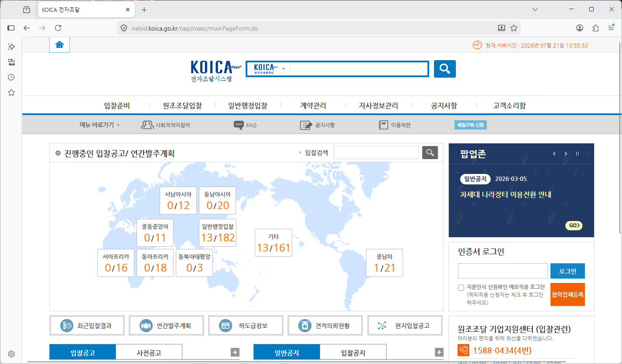Click the GO button in popup zone
This screenshot has height=364, width=622.
(x=574, y=225)
